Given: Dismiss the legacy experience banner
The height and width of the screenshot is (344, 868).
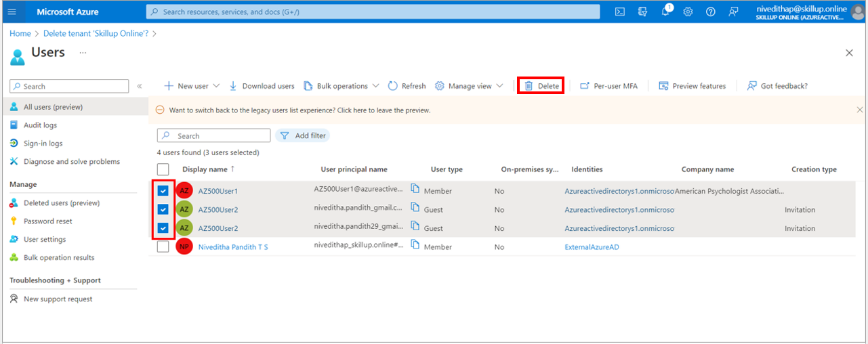Looking at the screenshot, I should (x=860, y=110).
